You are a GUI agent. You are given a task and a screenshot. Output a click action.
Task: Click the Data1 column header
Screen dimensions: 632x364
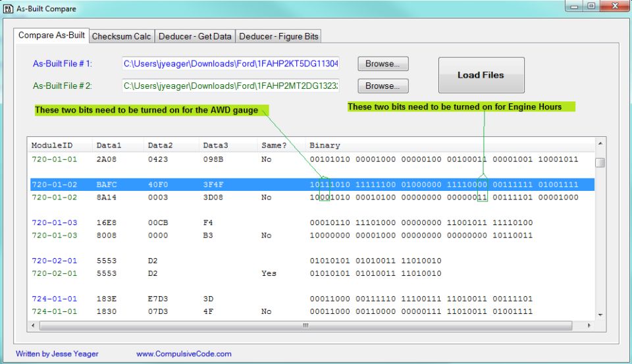[118, 145]
